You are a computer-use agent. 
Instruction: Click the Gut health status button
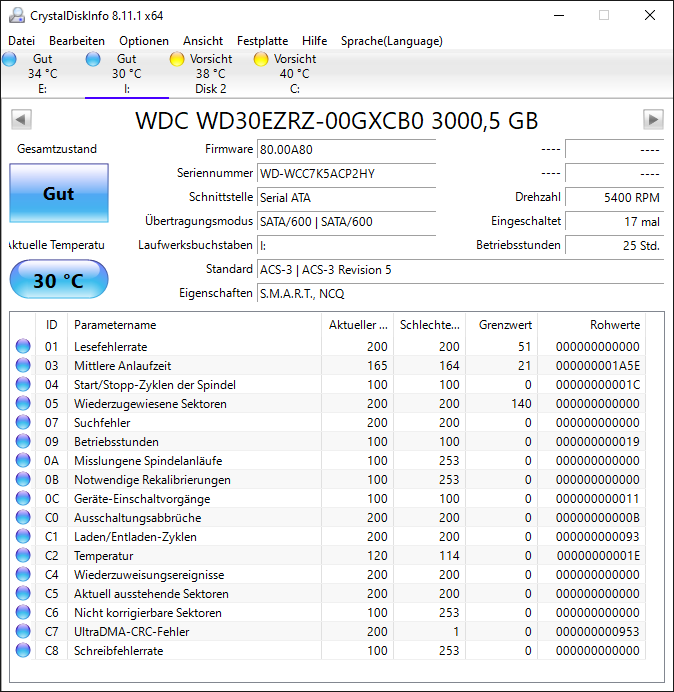coord(59,193)
